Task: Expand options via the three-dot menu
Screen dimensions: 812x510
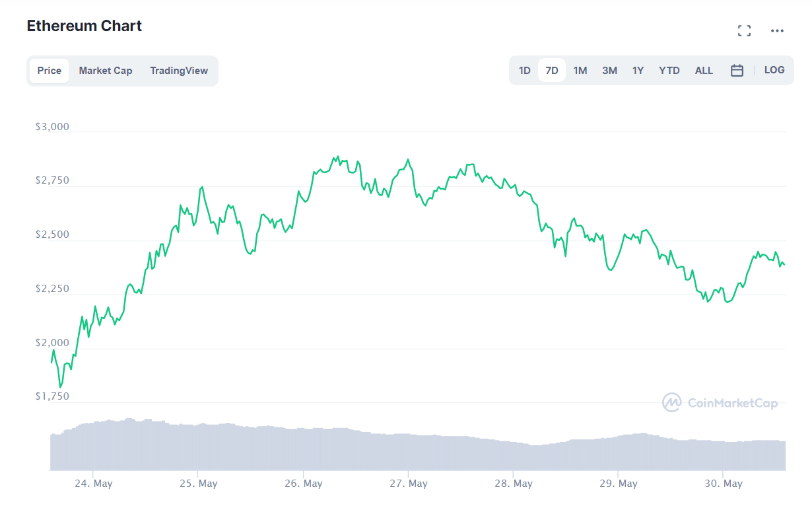Action: [777, 30]
